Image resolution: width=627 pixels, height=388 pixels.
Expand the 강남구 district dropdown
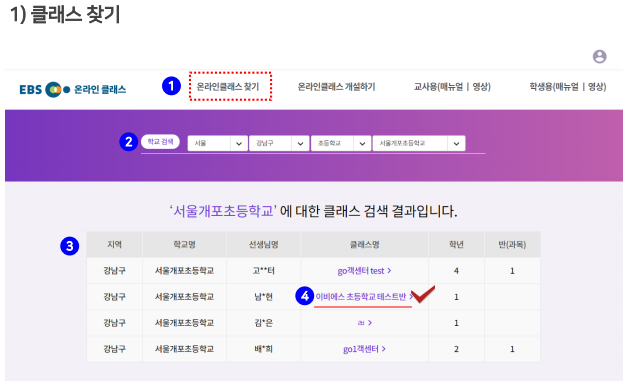[279, 143]
